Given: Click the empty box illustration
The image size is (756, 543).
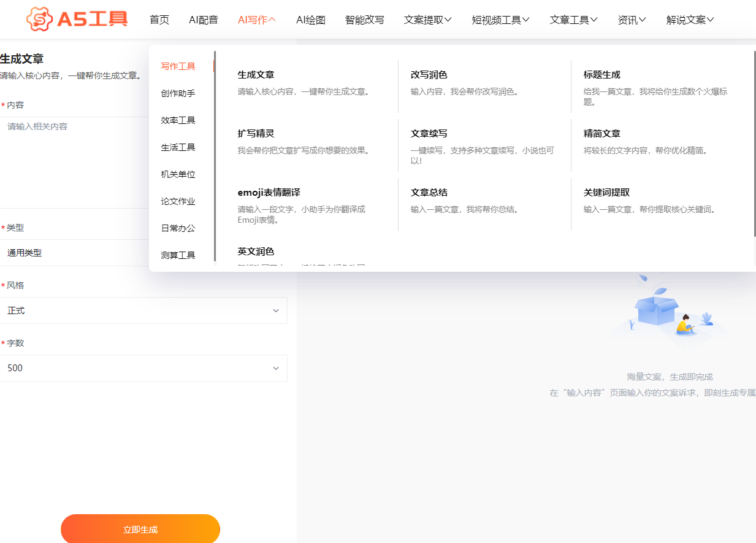Looking at the screenshot, I should click(x=669, y=313).
